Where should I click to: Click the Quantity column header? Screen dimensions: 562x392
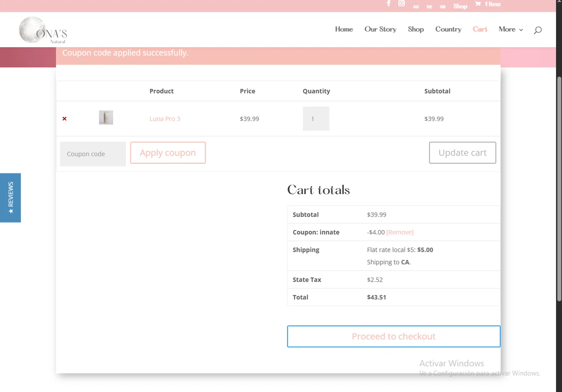pos(316,91)
